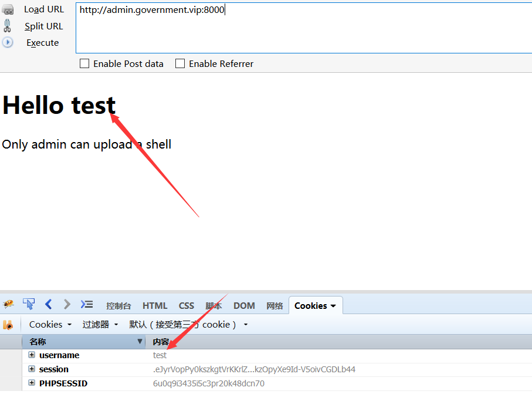
Task: Sort by the 名称 column header
Action: coord(84,342)
